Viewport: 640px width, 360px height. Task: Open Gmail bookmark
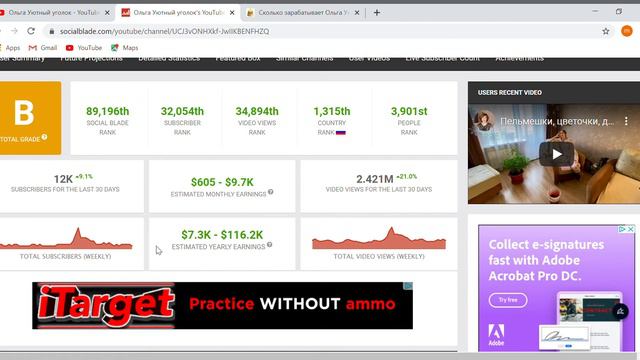click(43, 48)
